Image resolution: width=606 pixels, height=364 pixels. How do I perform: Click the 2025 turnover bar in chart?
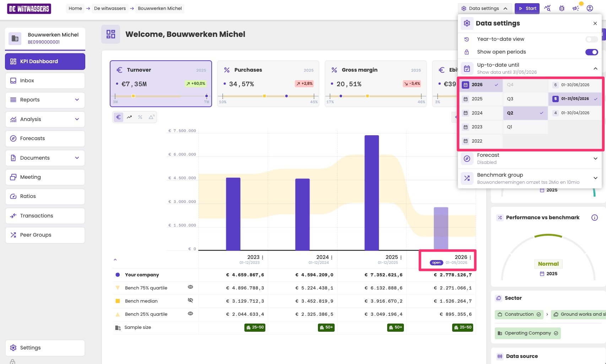click(372, 193)
